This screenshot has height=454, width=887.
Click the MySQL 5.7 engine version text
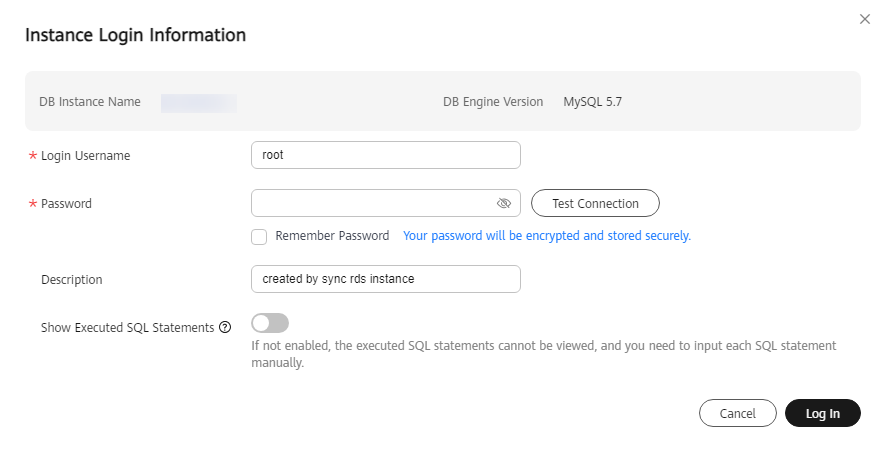592,102
